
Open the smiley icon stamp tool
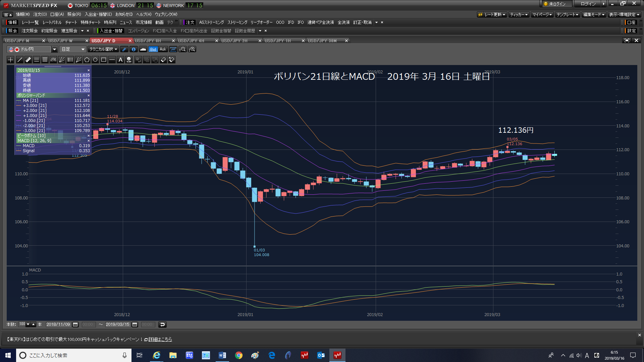pos(129,60)
